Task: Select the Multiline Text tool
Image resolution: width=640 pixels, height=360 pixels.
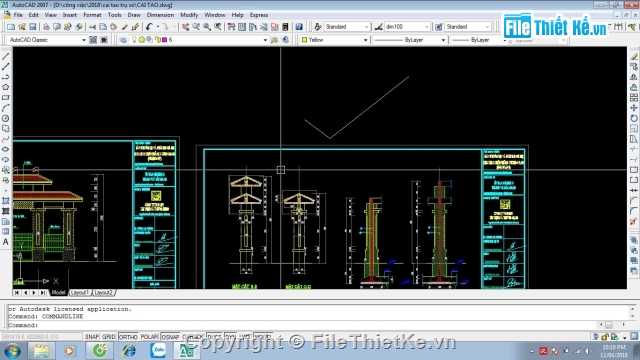Action: pyautogui.click(x=6, y=242)
